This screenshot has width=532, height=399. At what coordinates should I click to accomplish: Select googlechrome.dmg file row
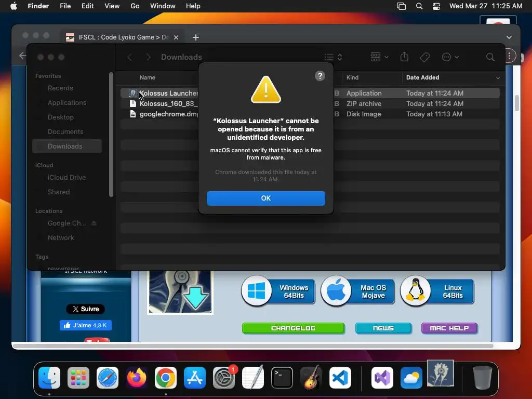pos(310,114)
